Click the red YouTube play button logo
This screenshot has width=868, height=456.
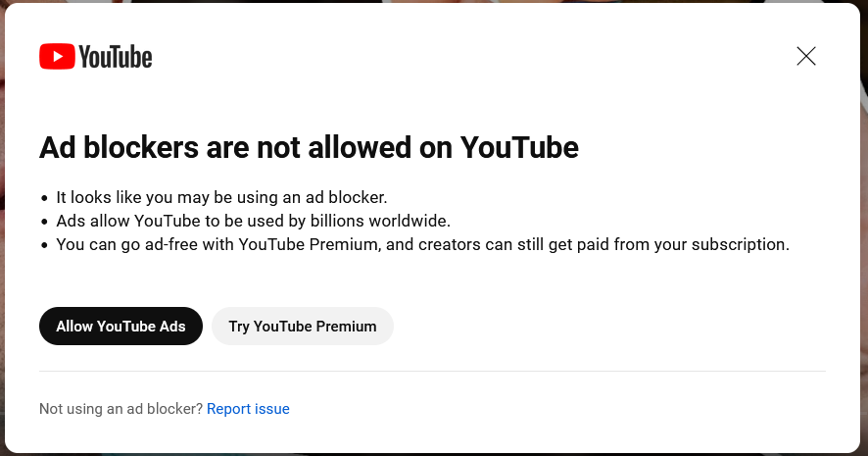[57, 57]
